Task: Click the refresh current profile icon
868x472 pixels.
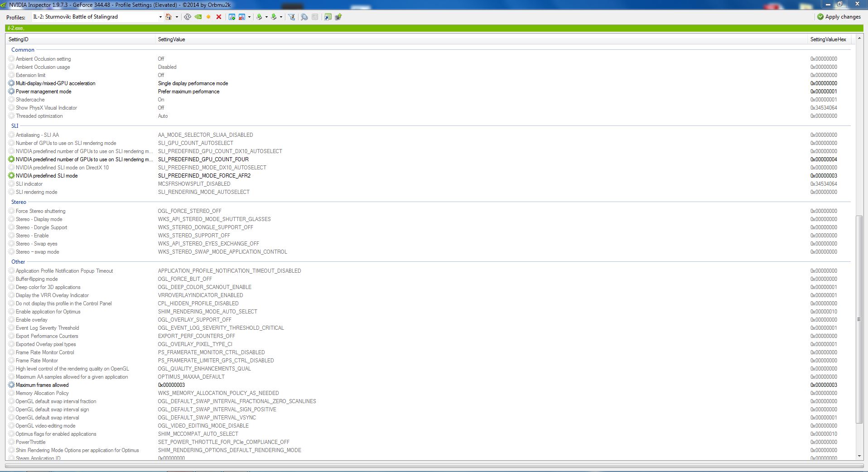Action: 187,17
